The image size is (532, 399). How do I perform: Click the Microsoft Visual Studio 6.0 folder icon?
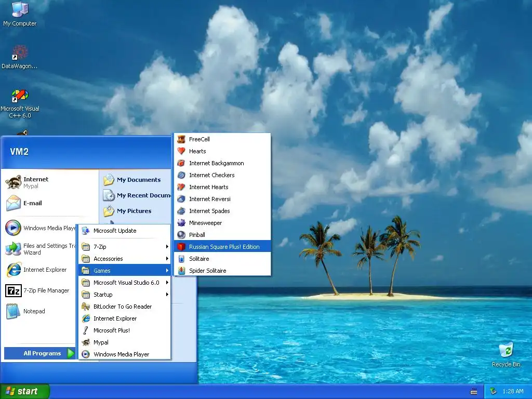click(x=86, y=283)
